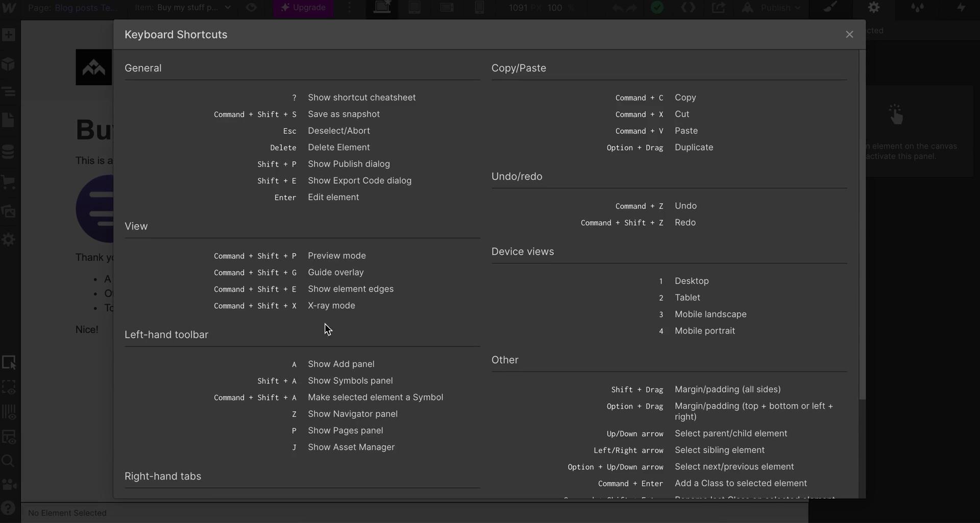Image resolution: width=980 pixels, height=523 pixels.
Task: Toggle X-ray mode icon
Action: point(9,437)
